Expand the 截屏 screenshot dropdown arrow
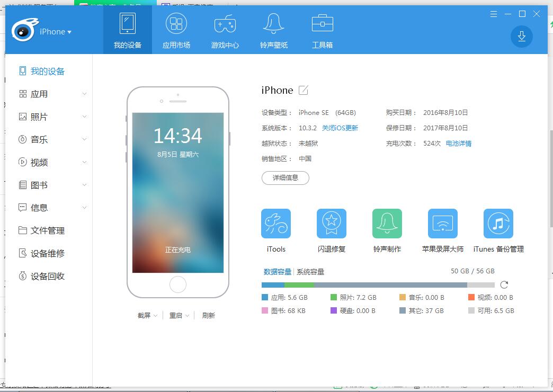The width and height of the screenshot is (553, 392). coord(154,315)
